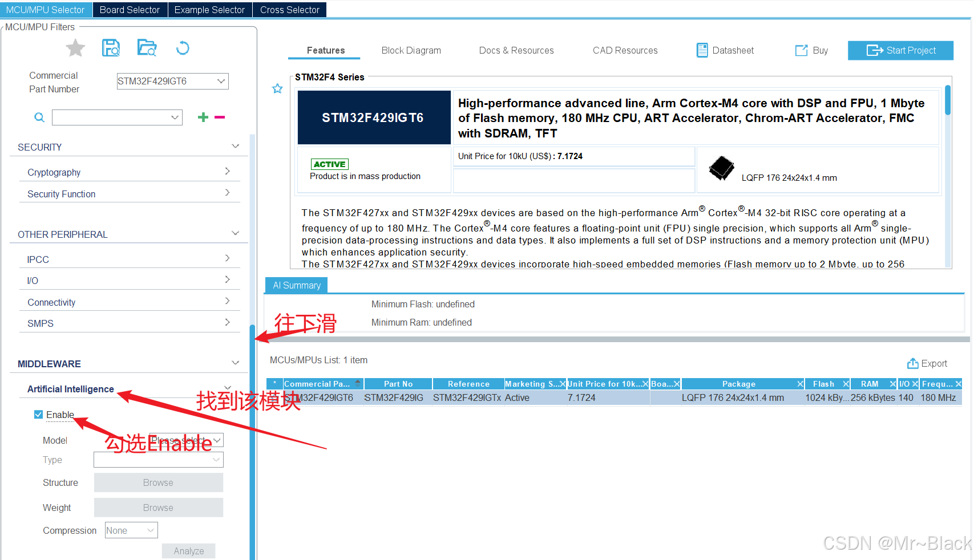Click the STM32F429IGTx reference cell
Screen dimensions: 974x560
click(467, 397)
